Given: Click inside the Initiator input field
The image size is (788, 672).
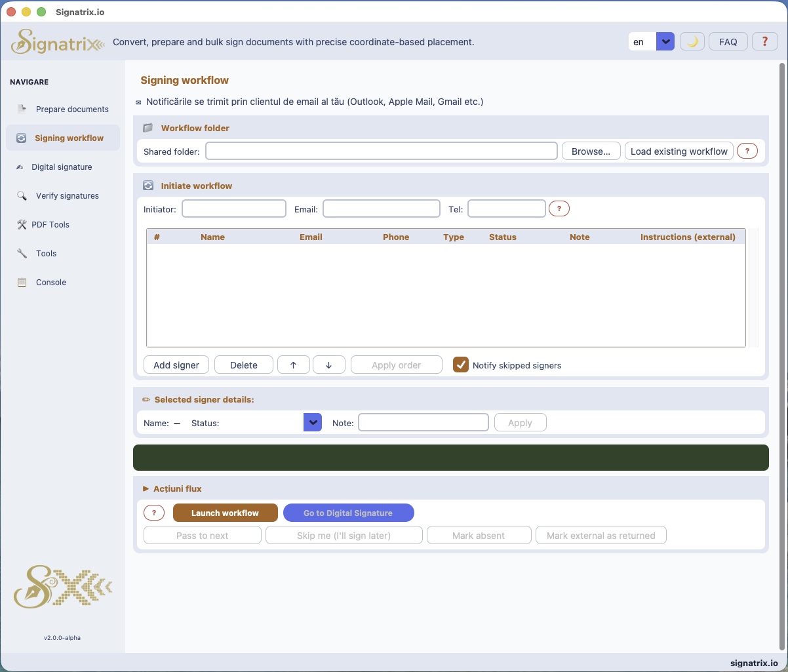Looking at the screenshot, I should click(x=233, y=208).
